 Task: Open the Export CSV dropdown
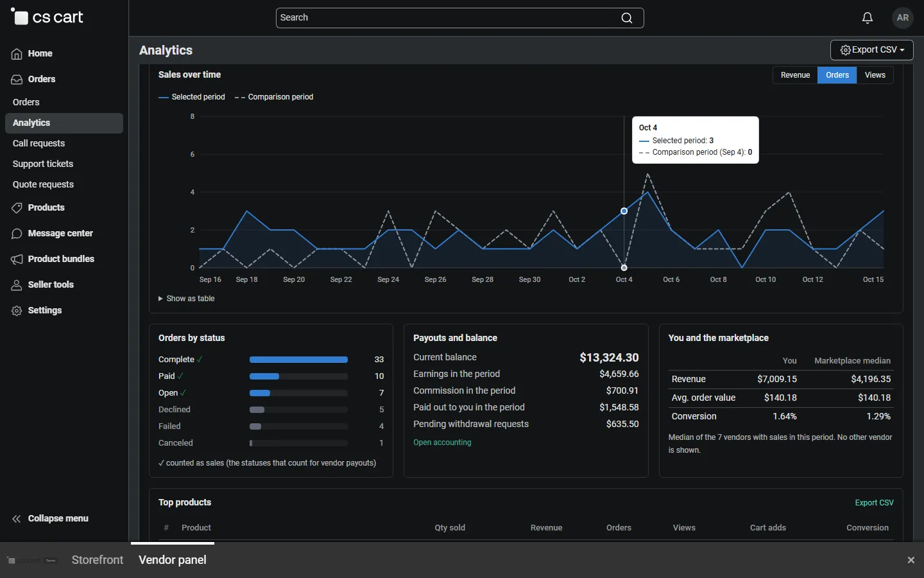point(872,50)
